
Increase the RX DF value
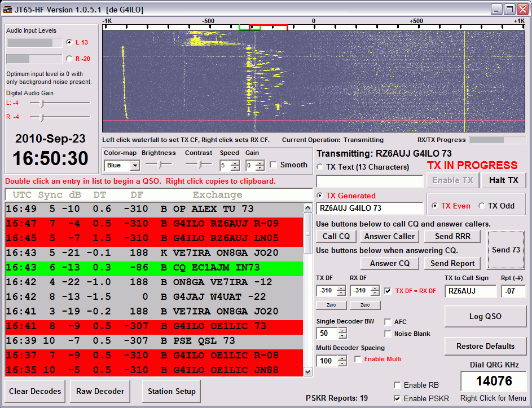click(x=375, y=289)
